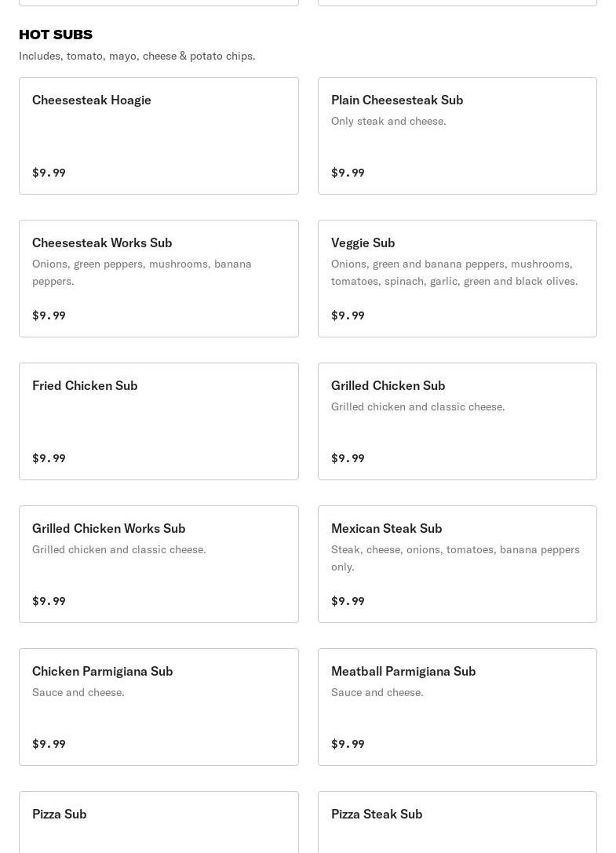Click the Hot Subs includes description text
Screen dimensions: 616x853
pos(137,56)
